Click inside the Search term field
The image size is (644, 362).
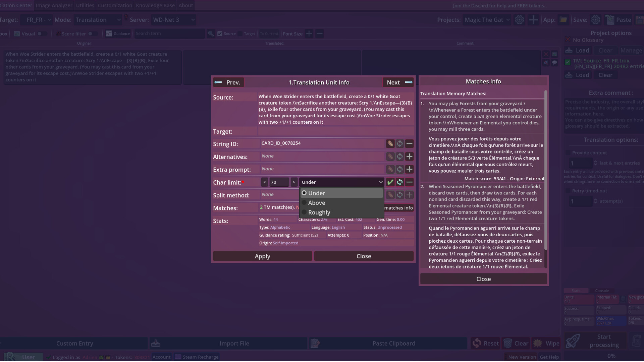[169, 34]
